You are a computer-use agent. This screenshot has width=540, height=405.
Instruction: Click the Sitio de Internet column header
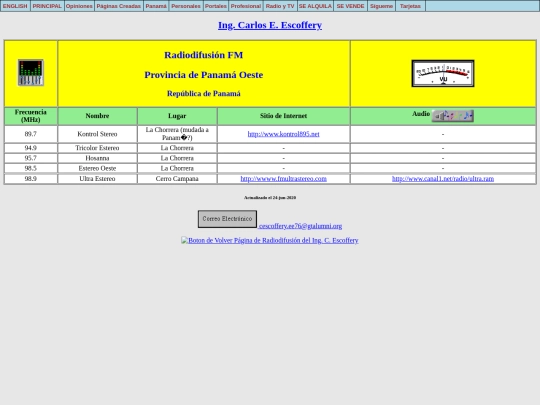[283, 116]
